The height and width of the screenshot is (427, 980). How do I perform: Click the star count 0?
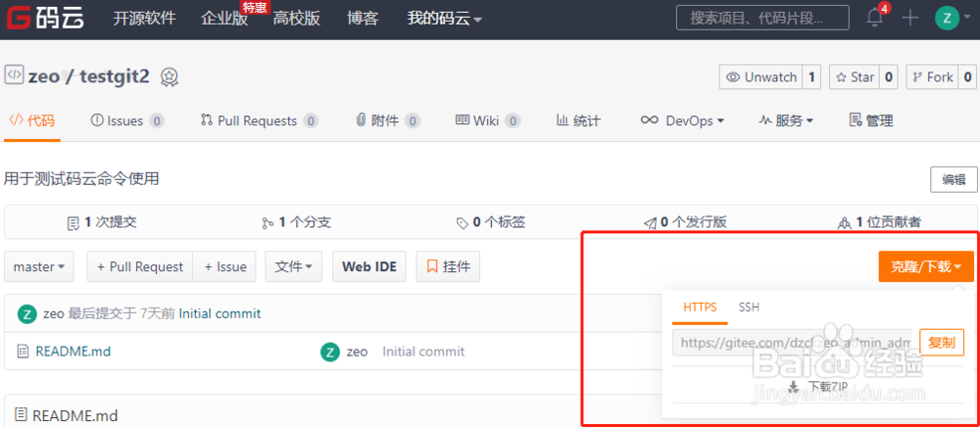(889, 76)
